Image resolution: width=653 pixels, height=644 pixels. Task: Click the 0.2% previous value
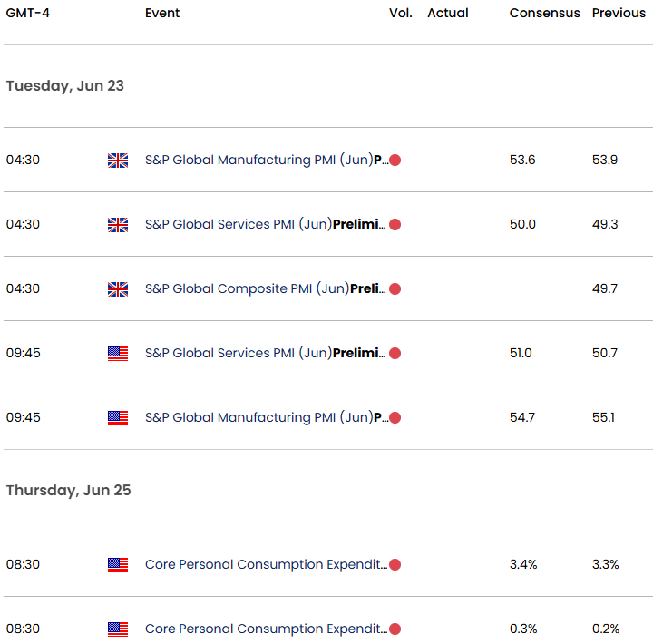tap(606, 629)
